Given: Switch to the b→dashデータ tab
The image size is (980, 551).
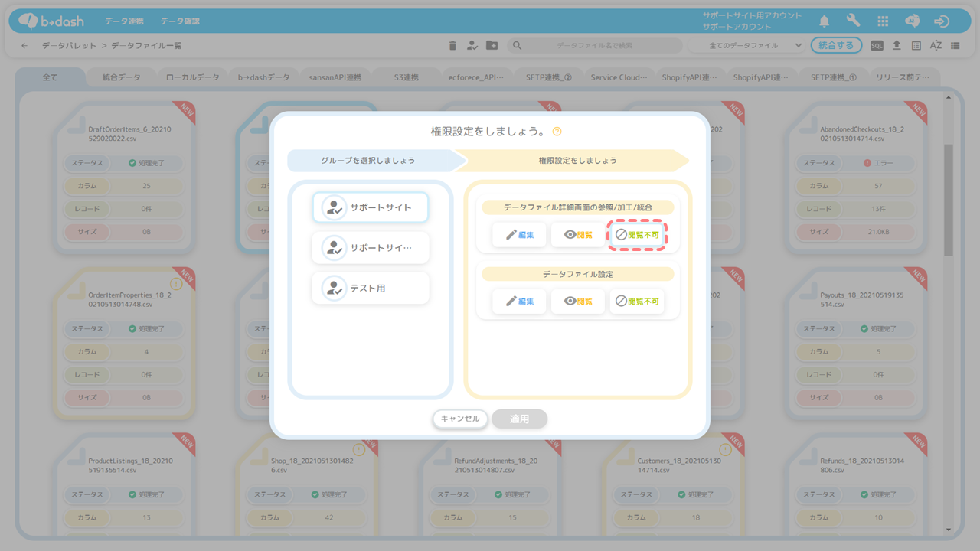Looking at the screenshot, I should 263,77.
